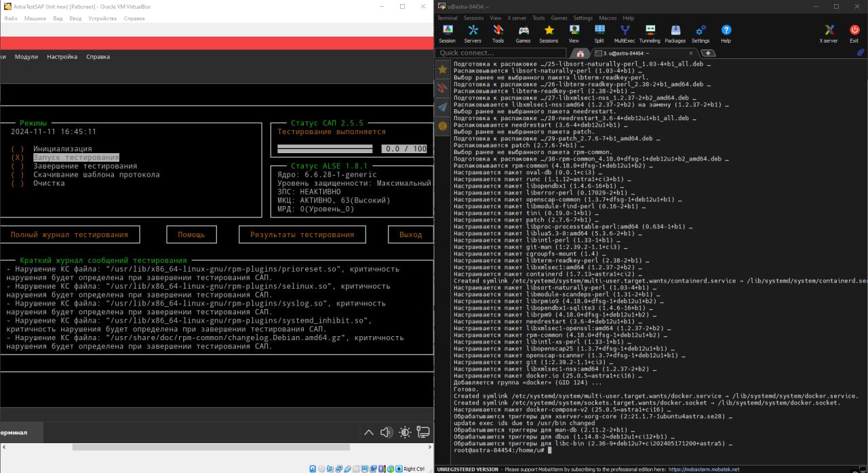The image size is (868, 473).
Task: Open the Packages manager icon
Action: (675, 34)
